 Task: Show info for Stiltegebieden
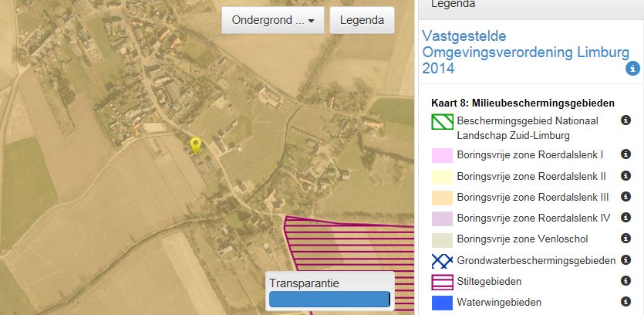625,281
